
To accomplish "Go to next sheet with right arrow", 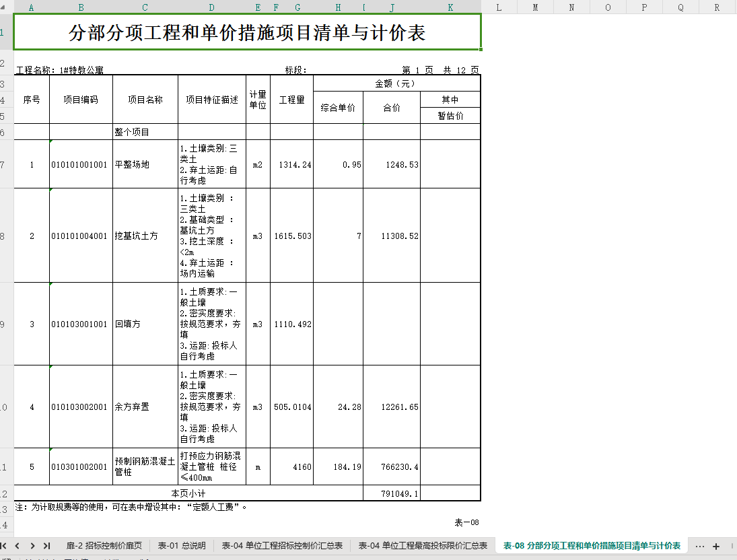I will [32, 546].
